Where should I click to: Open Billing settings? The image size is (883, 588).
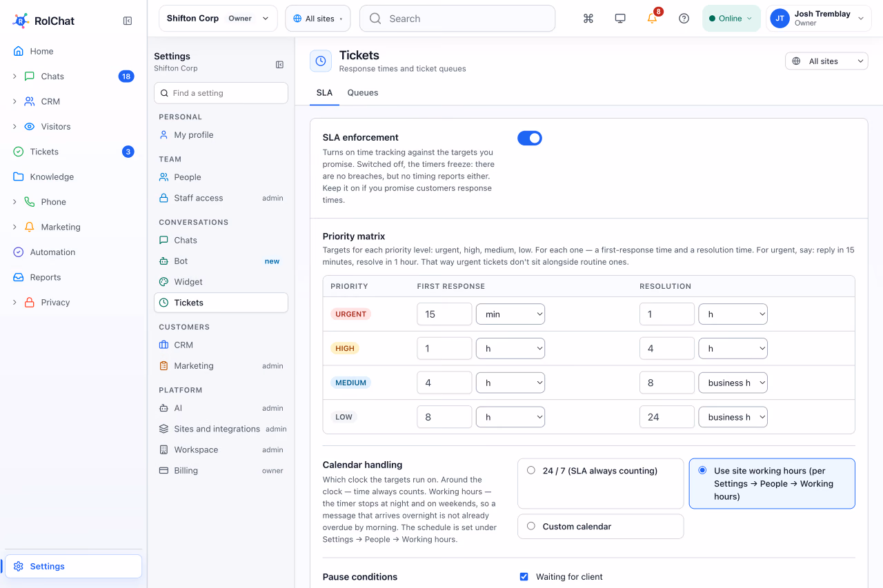tap(221, 471)
